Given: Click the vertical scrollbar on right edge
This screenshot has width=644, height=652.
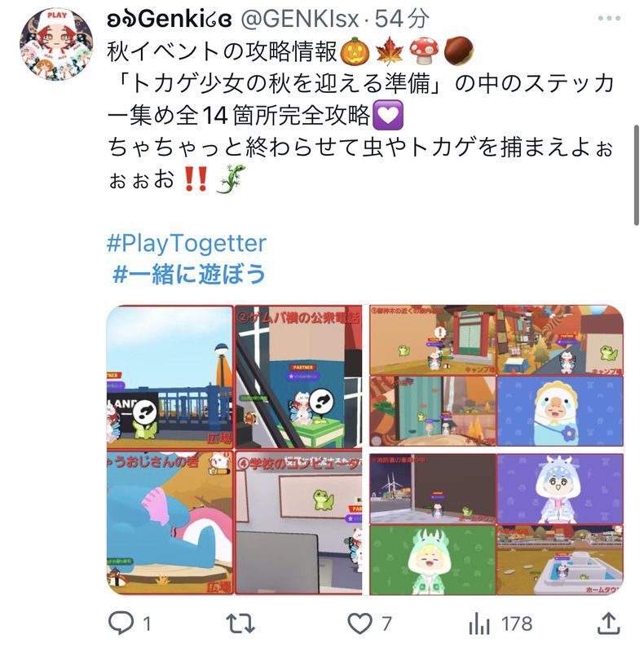Looking at the screenshot, I should click(636, 174).
